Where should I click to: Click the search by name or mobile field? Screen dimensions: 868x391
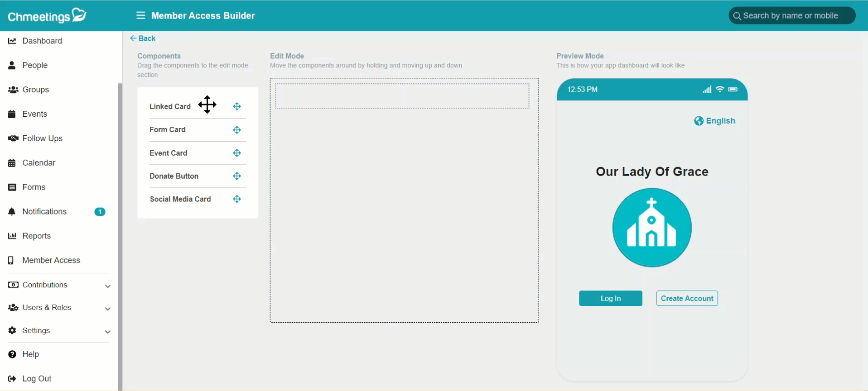point(792,16)
